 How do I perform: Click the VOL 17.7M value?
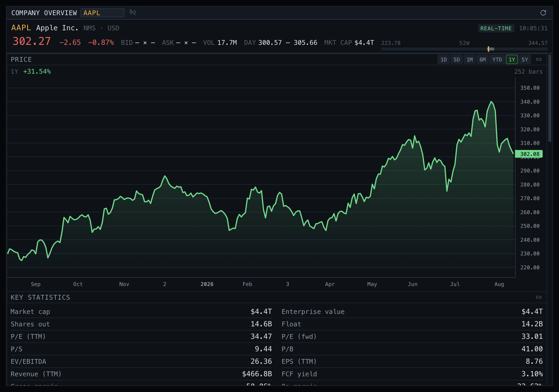[227, 43]
